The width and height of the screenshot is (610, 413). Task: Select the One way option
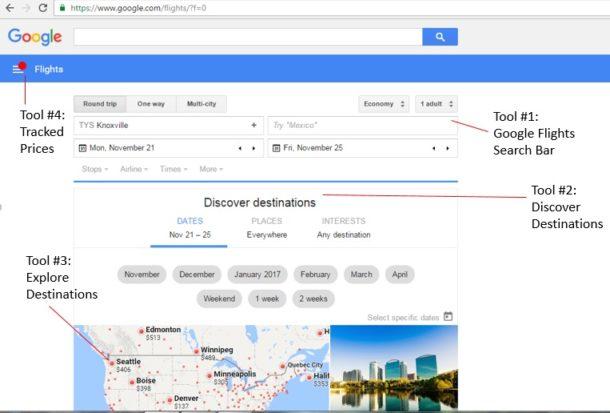pyautogui.click(x=151, y=104)
